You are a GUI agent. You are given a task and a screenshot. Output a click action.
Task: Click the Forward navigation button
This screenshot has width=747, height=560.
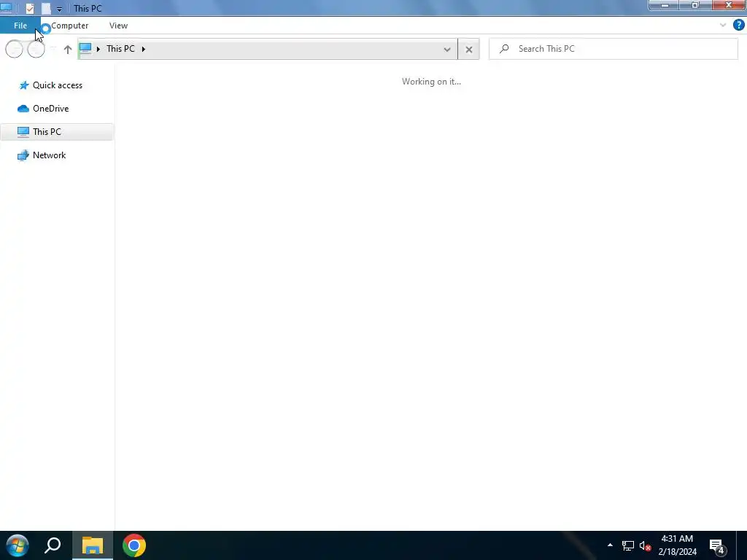36,49
